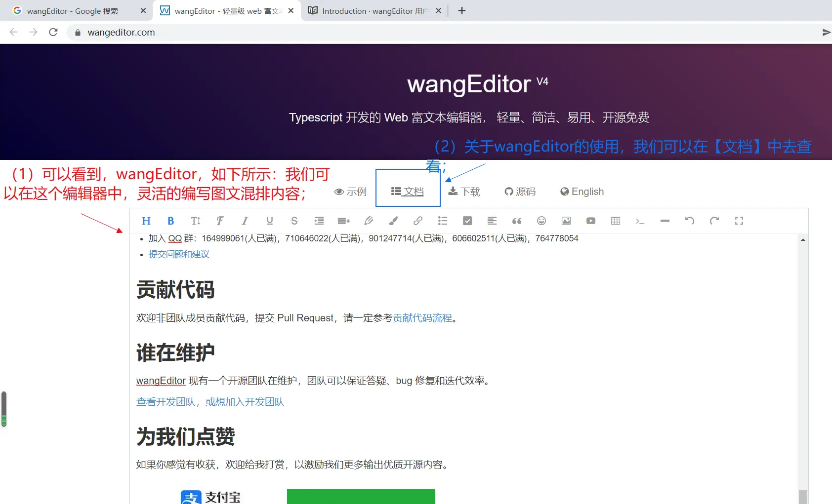
Task: Open 查看开发团队，或想加入开发团队 link
Action: pyautogui.click(x=210, y=402)
